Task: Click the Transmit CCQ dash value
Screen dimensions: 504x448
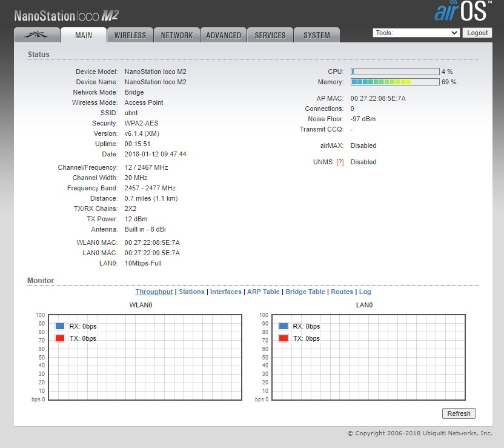Action: pyautogui.click(x=351, y=129)
